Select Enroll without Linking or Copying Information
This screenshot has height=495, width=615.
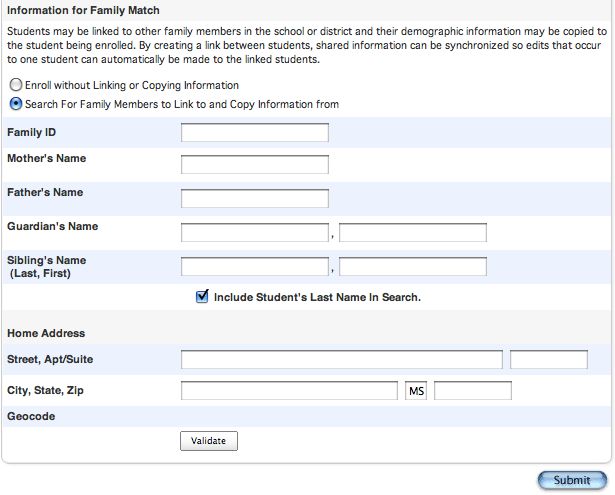pos(16,85)
